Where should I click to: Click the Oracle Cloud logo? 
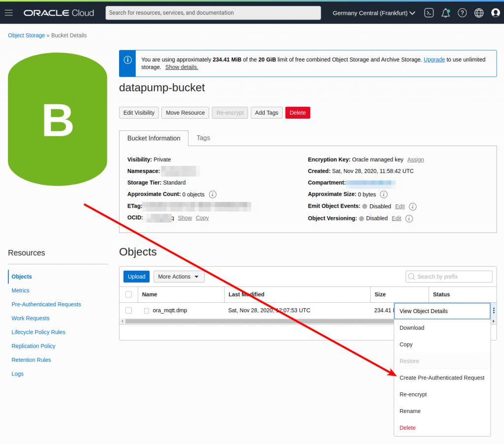point(59,13)
